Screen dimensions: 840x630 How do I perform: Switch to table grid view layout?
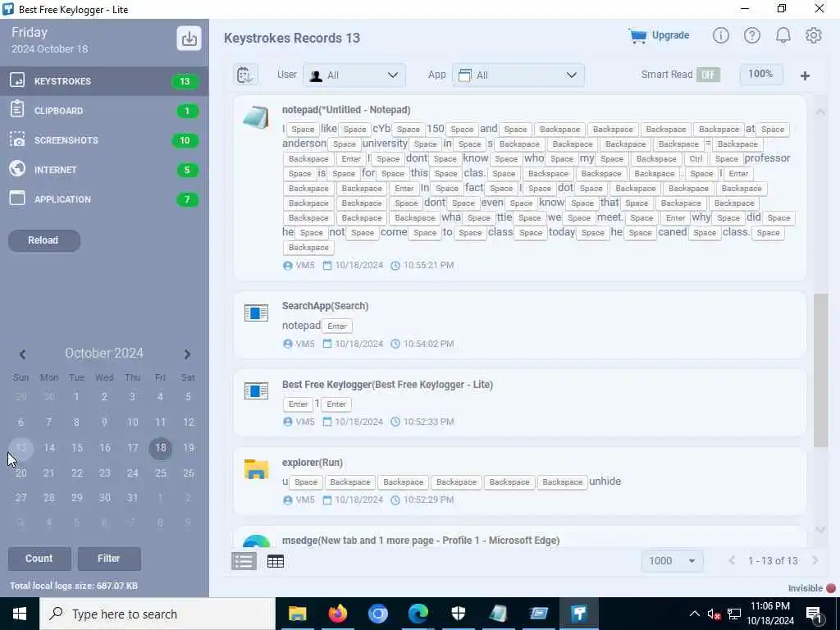click(276, 561)
